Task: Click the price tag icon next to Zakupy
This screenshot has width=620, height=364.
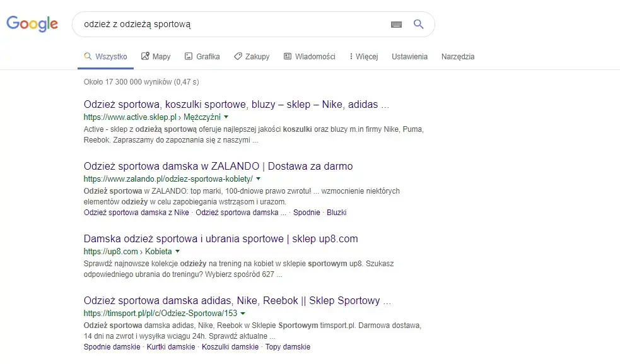Action: (x=238, y=56)
